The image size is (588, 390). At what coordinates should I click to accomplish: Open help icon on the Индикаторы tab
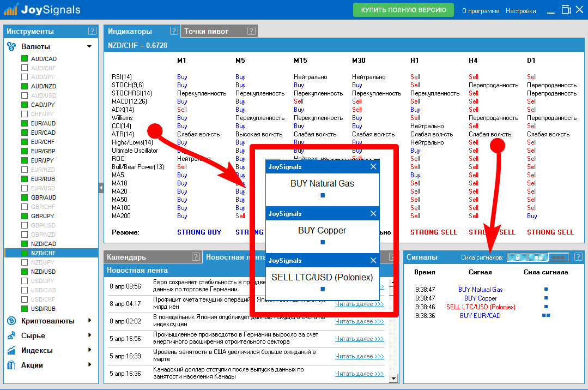point(174,31)
